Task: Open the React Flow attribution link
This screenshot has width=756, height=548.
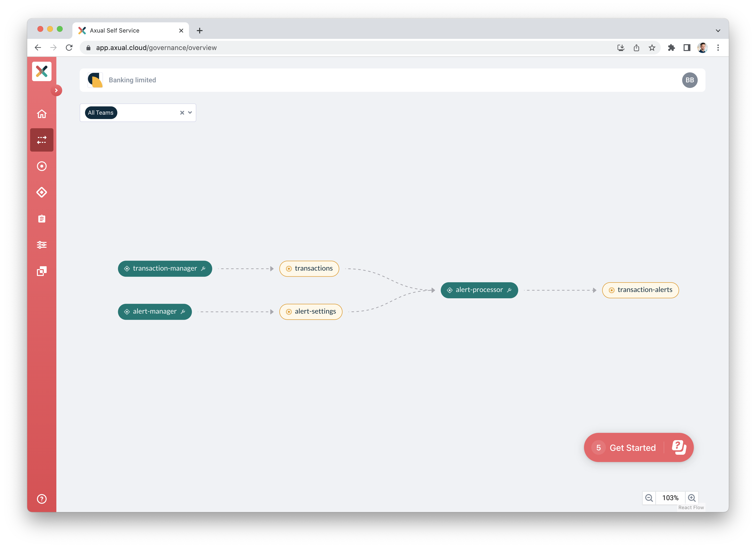Action: click(x=691, y=507)
